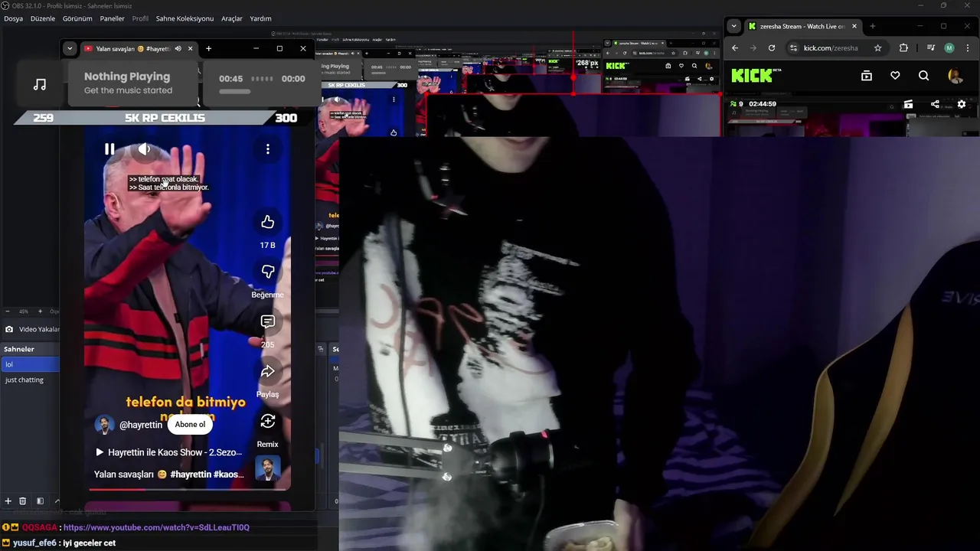
Task: Open the Araçlar menu
Action: (x=232, y=18)
